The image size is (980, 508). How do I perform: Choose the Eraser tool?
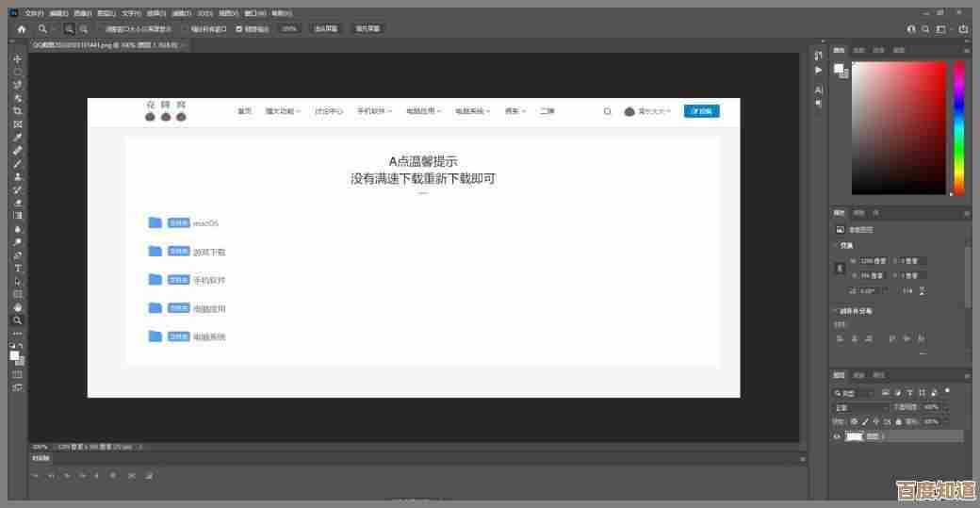[x=18, y=203]
